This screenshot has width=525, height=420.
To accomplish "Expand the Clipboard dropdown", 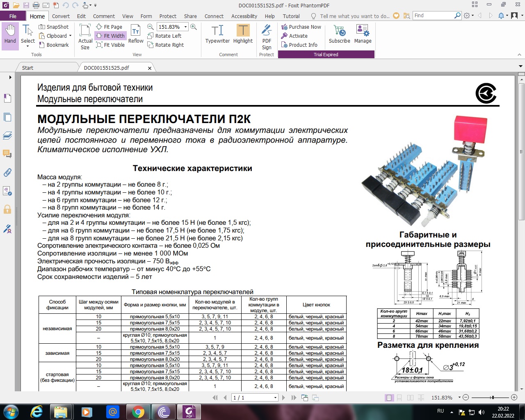I will pos(70,36).
